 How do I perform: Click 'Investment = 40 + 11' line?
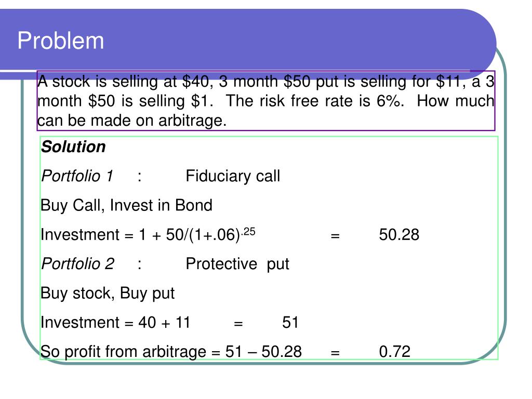(115, 322)
